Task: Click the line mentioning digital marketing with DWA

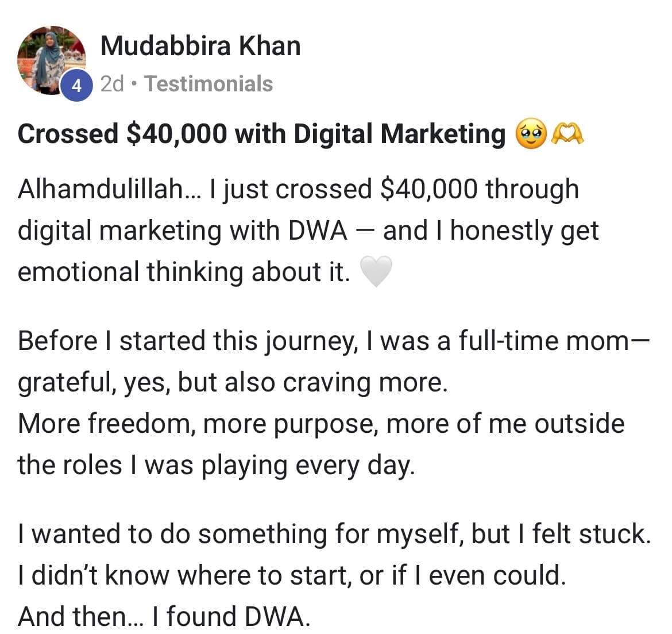Action: click(x=308, y=230)
